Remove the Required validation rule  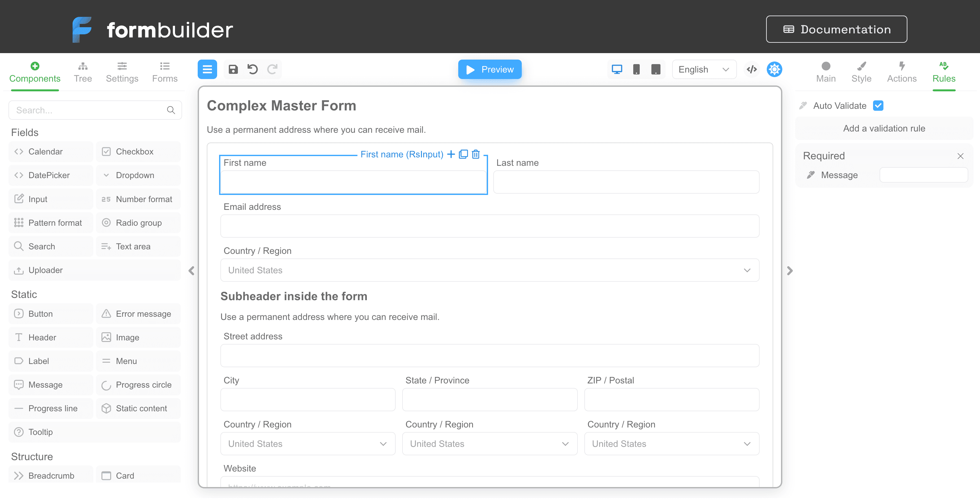(960, 156)
